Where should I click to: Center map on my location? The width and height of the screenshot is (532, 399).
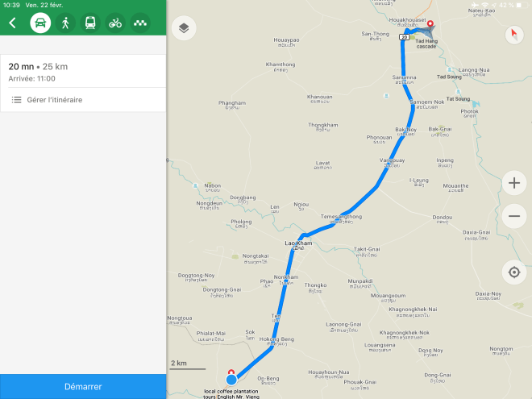point(514,272)
